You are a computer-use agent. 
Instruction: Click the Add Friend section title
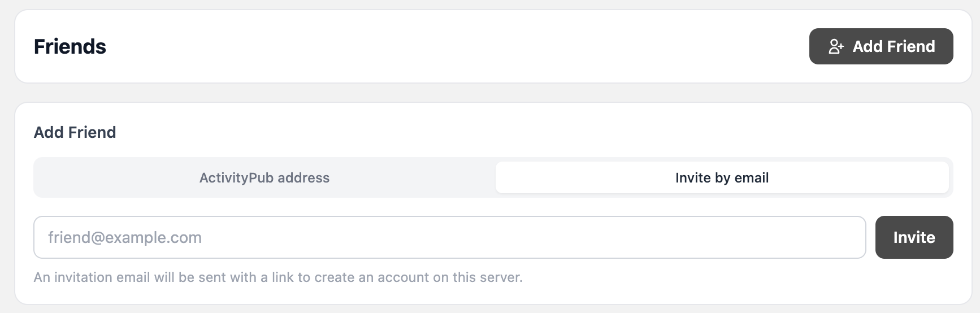click(75, 132)
